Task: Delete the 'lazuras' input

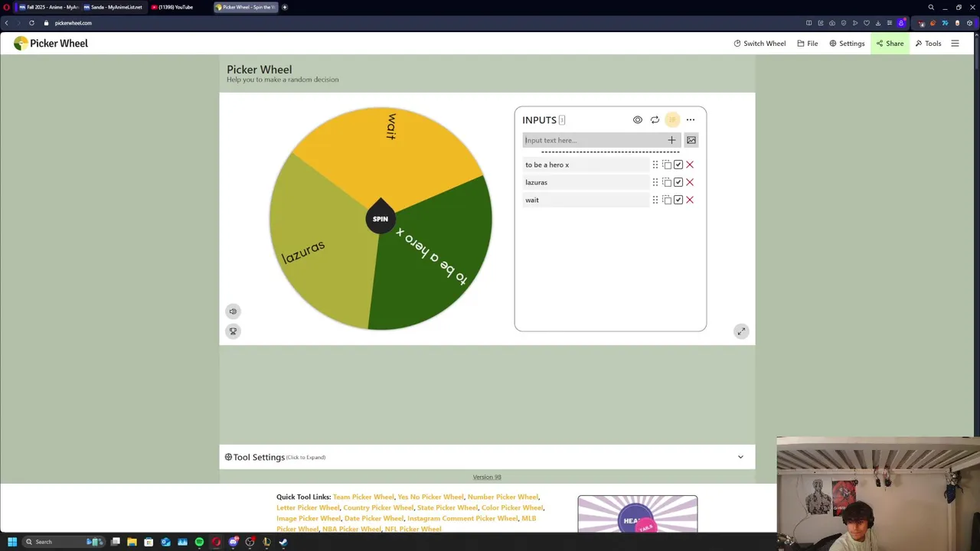Action: coord(690,182)
